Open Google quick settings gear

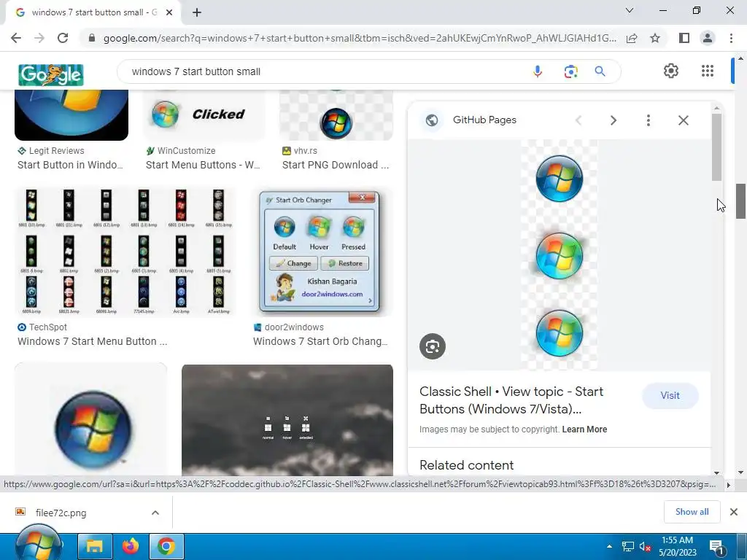671,71
